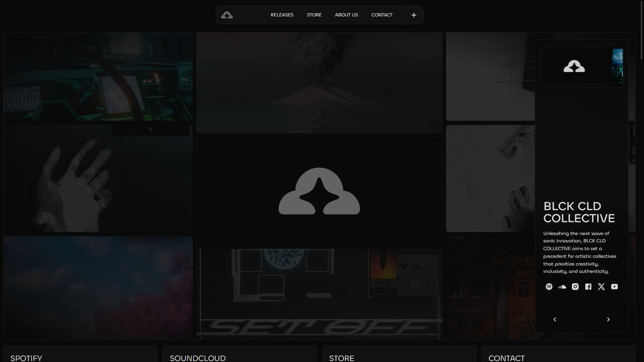This screenshot has width=644, height=362.
Task: Click the SoundCloud cloud icon
Action: point(562,287)
